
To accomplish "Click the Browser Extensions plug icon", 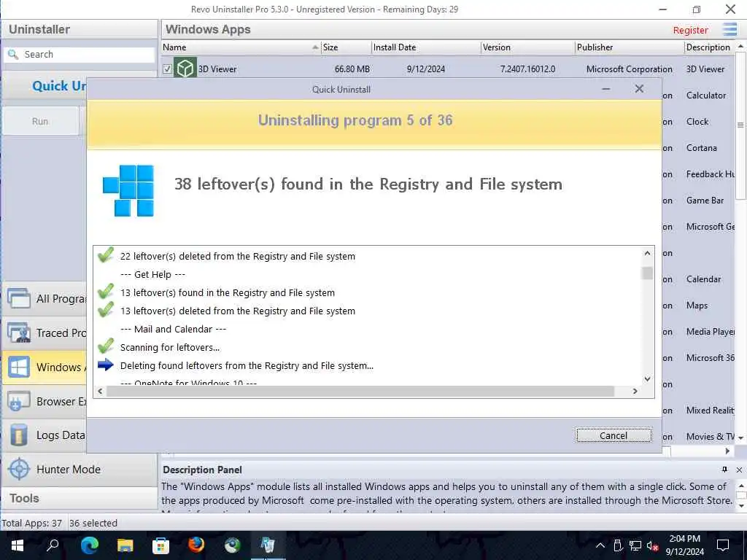I will 18,402.
